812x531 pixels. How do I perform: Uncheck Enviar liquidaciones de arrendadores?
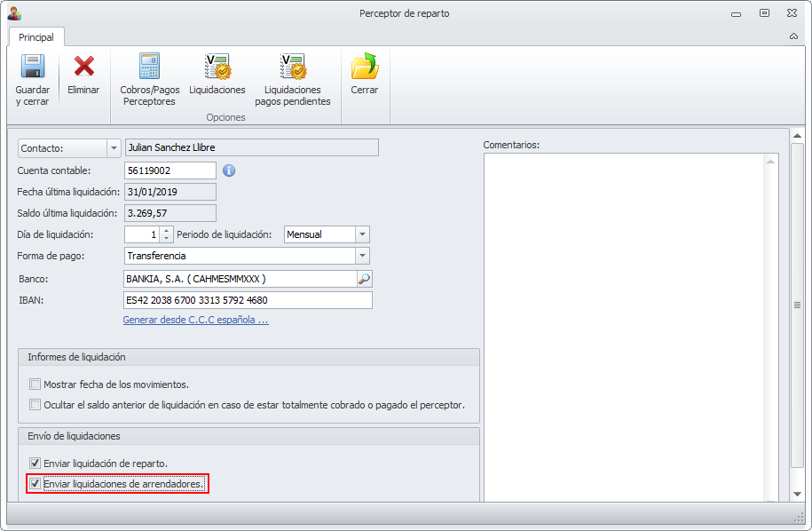point(35,483)
